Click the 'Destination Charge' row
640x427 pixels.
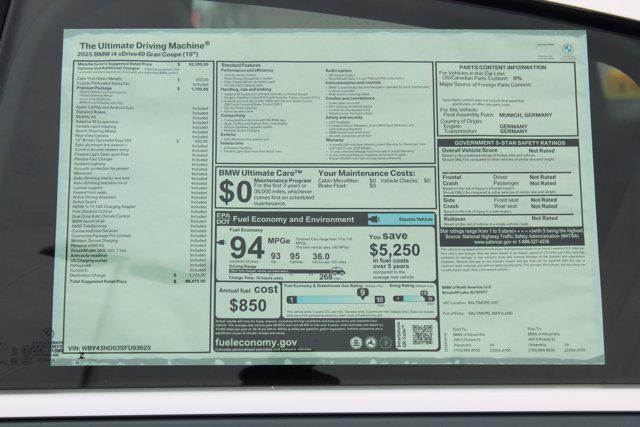tap(139, 276)
